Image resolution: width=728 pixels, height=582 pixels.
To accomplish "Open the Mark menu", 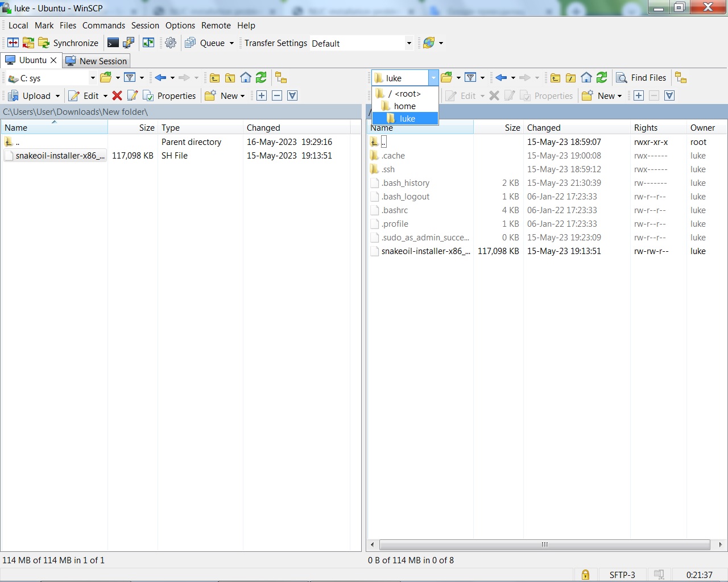I will [44, 26].
